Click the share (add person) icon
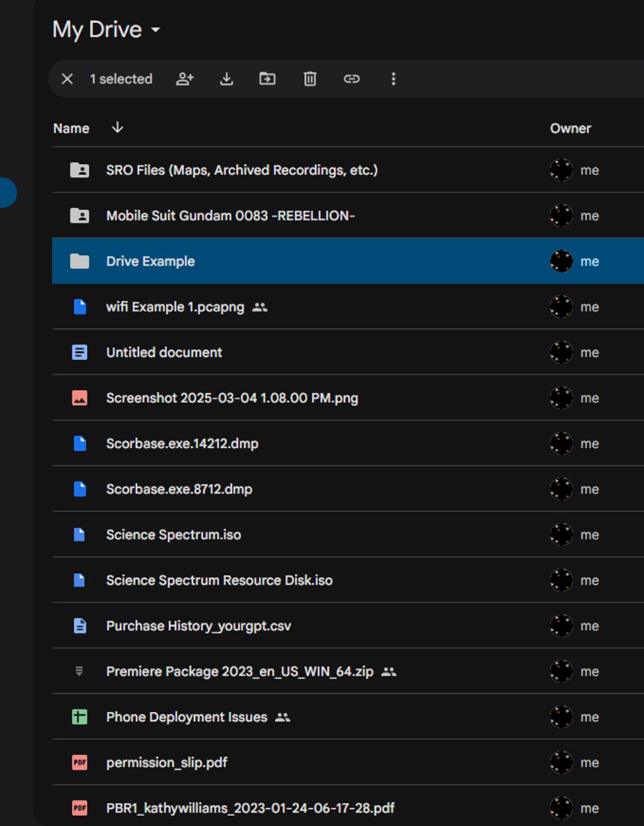Image resolution: width=644 pixels, height=826 pixels. 185,79
